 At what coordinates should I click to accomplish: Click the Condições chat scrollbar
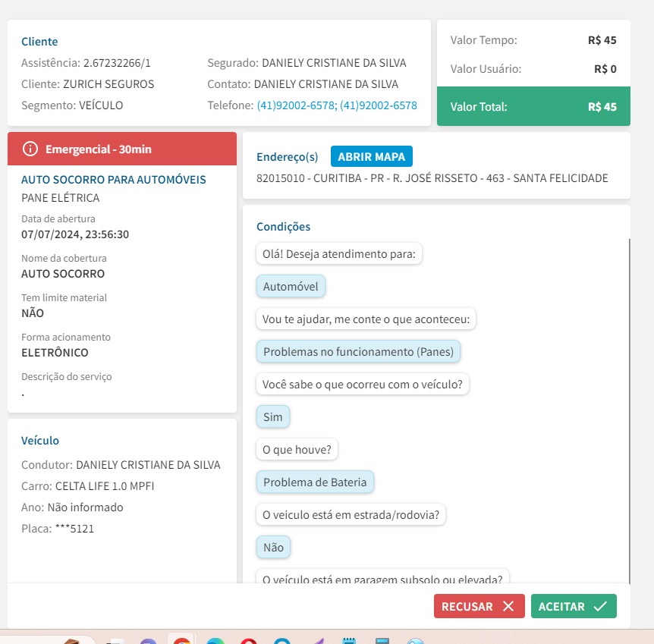tap(630, 411)
